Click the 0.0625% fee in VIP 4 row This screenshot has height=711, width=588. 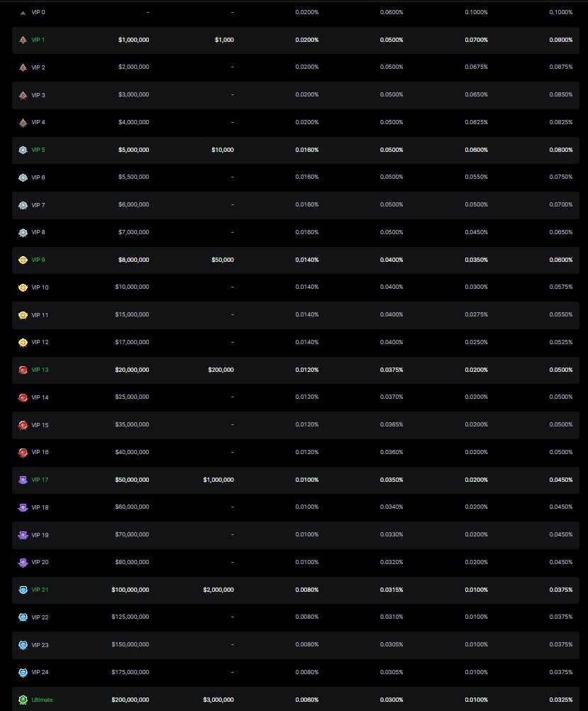coord(477,123)
